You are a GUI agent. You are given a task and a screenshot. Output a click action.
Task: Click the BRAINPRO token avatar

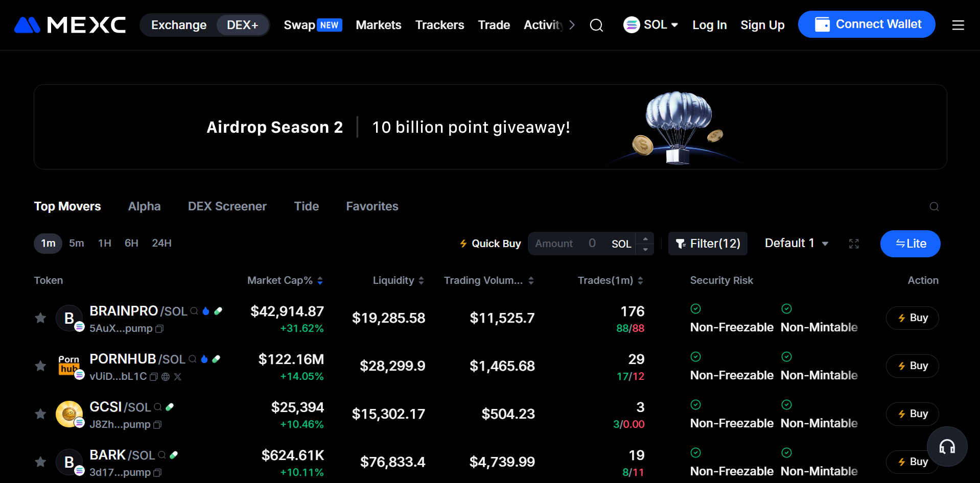pyautogui.click(x=69, y=318)
